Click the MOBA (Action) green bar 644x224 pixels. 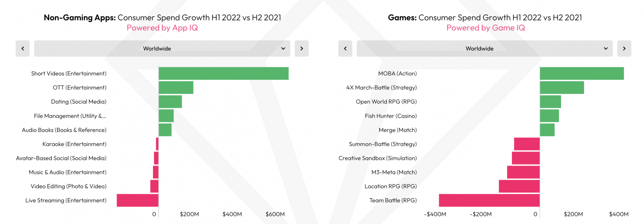[582, 73]
